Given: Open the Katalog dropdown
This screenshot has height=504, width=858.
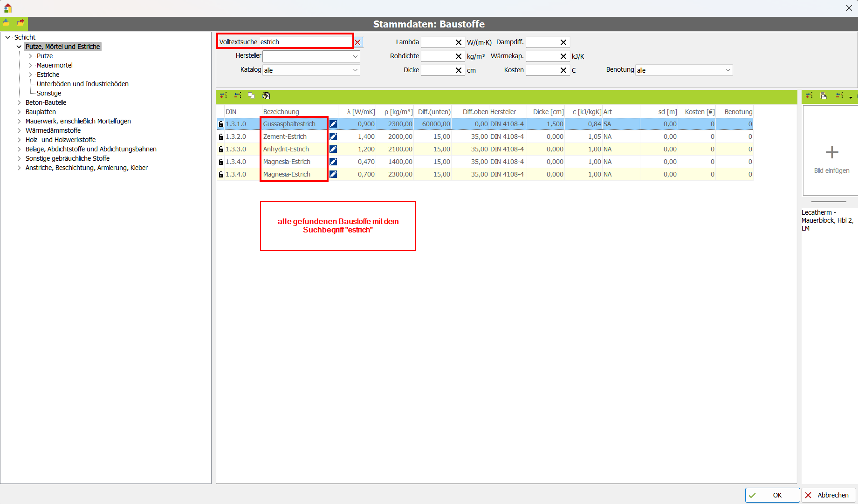Looking at the screenshot, I should [355, 70].
